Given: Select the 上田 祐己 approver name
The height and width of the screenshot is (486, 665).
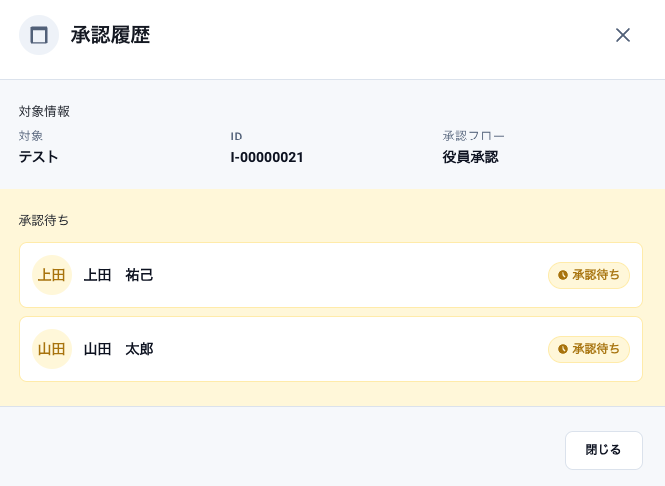Looking at the screenshot, I should tap(118, 275).
